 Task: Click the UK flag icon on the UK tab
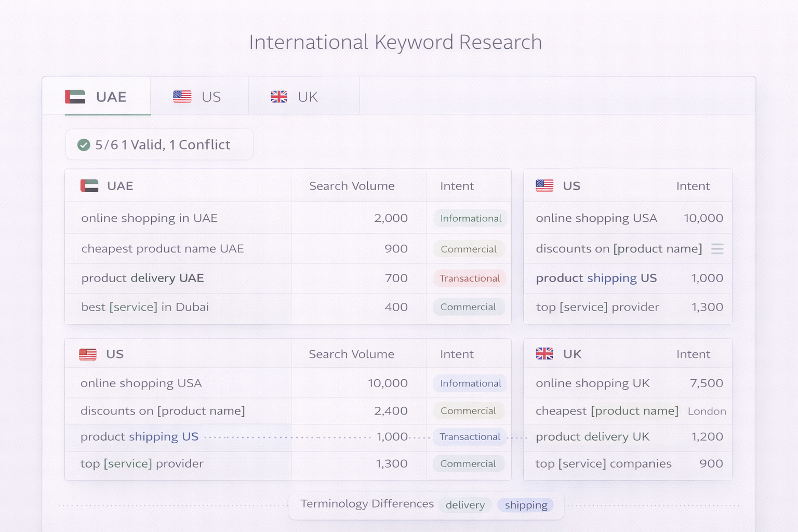pyautogui.click(x=280, y=97)
